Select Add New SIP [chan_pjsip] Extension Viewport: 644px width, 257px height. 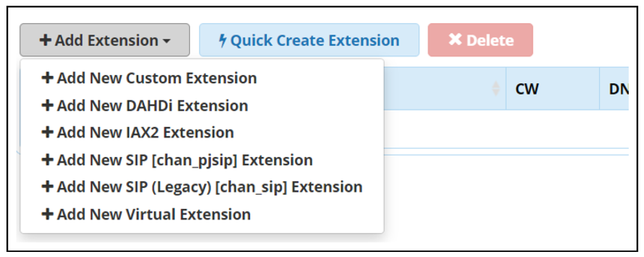[x=185, y=160]
